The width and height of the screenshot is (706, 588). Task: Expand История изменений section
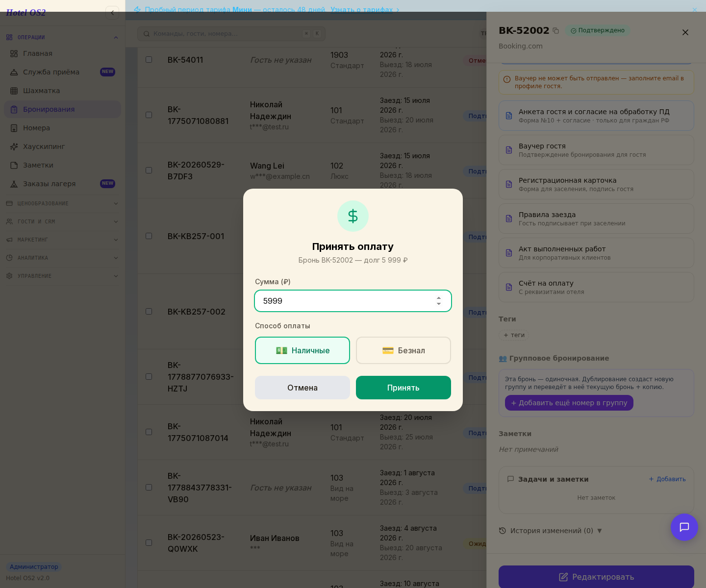tap(551, 531)
